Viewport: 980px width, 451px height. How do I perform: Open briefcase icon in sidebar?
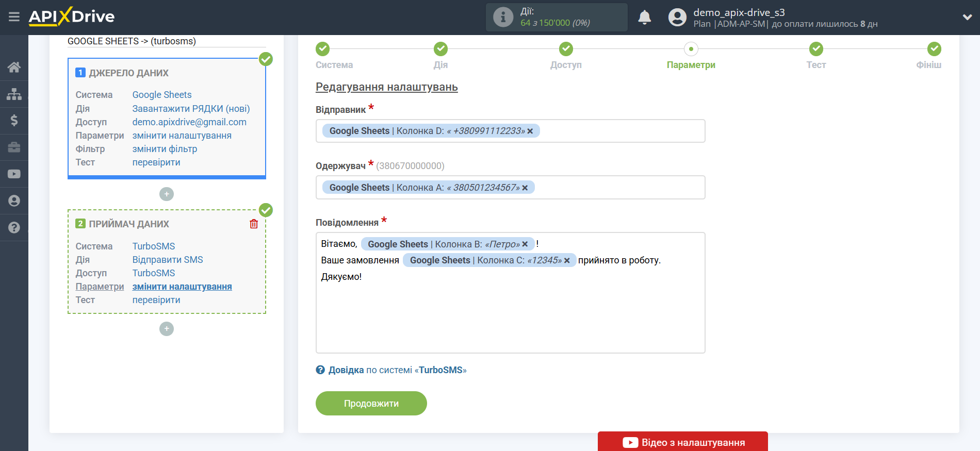(x=14, y=147)
